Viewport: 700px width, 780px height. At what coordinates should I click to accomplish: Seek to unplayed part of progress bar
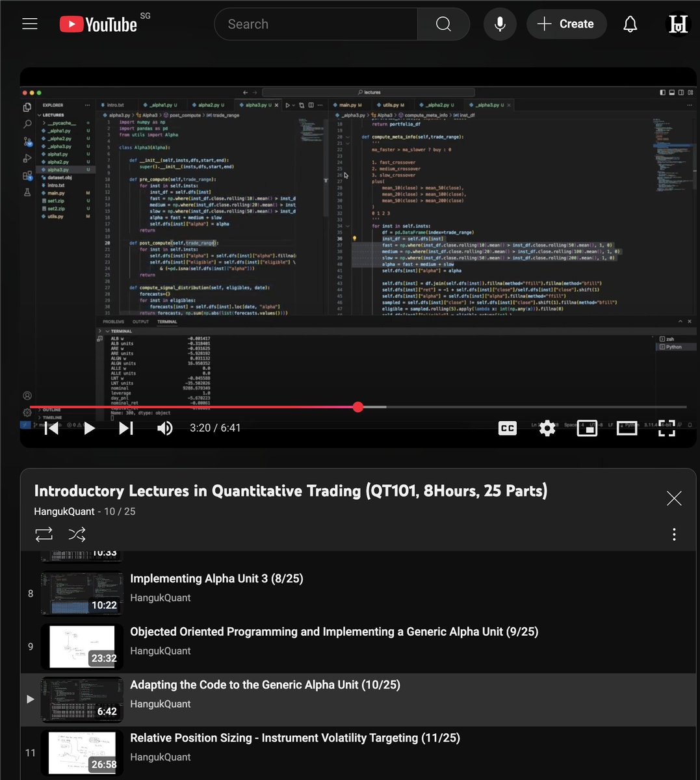click(x=536, y=407)
